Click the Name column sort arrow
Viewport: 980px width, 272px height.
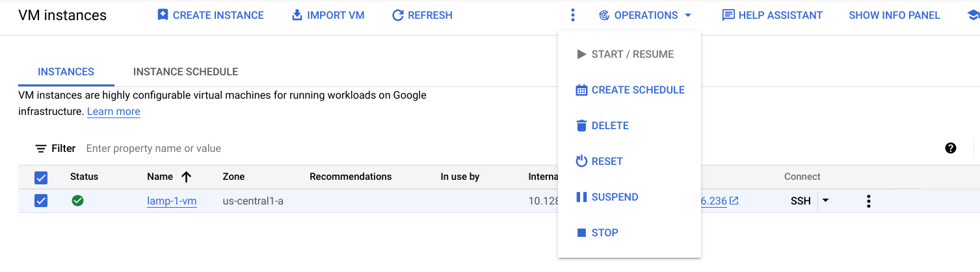(186, 177)
